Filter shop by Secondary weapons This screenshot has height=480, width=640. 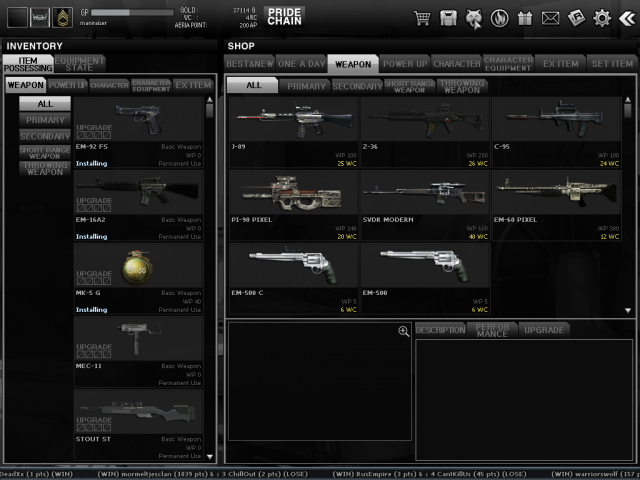tap(357, 86)
